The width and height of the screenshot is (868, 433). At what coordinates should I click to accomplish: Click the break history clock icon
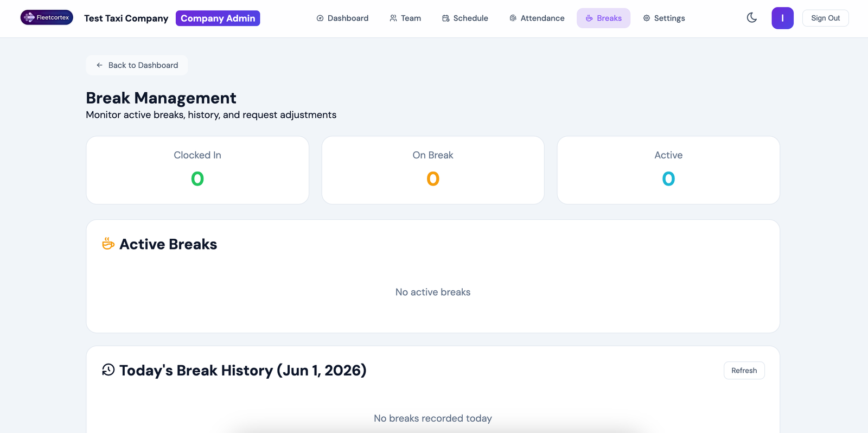tap(108, 370)
